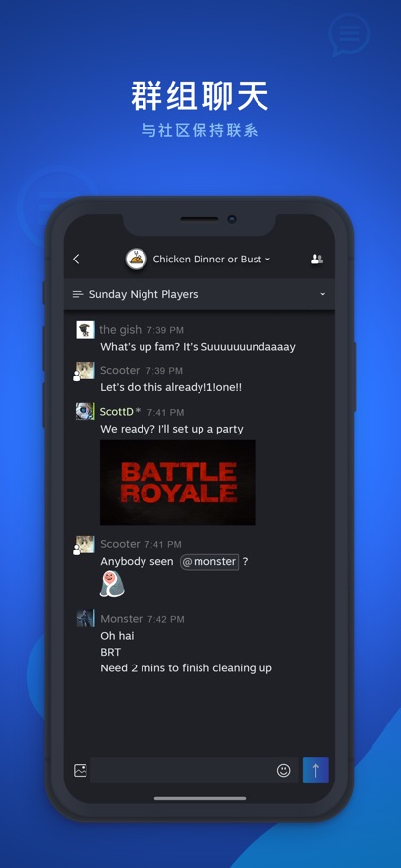Viewport: 401px width, 868px height.
Task: Focus the chat message input field
Action: click(x=195, y=770)
